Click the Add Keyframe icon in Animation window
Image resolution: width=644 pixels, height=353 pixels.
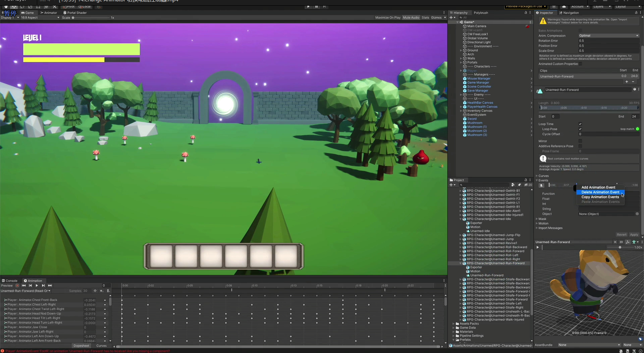pos(102,291)
